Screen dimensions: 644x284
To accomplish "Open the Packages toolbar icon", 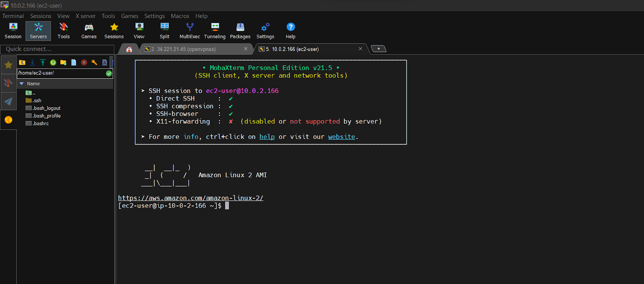I will click(x=240, y=31).
